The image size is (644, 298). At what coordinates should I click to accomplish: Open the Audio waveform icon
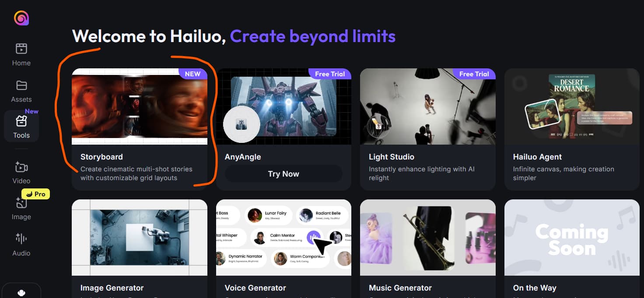(21, 239)
